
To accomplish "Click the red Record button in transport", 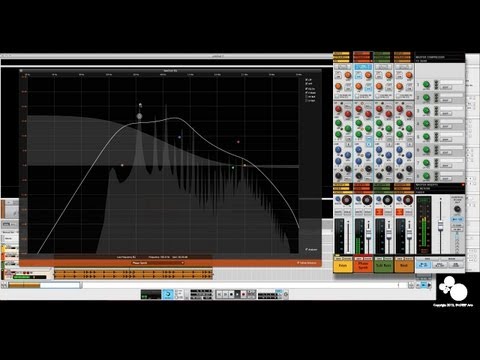I will [243, 294].
